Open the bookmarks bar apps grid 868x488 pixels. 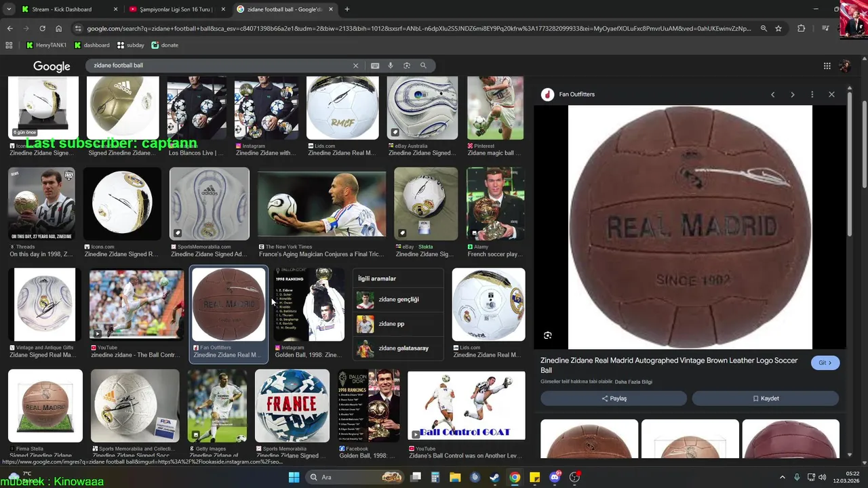pyautogui.click(x=9, y=45)
